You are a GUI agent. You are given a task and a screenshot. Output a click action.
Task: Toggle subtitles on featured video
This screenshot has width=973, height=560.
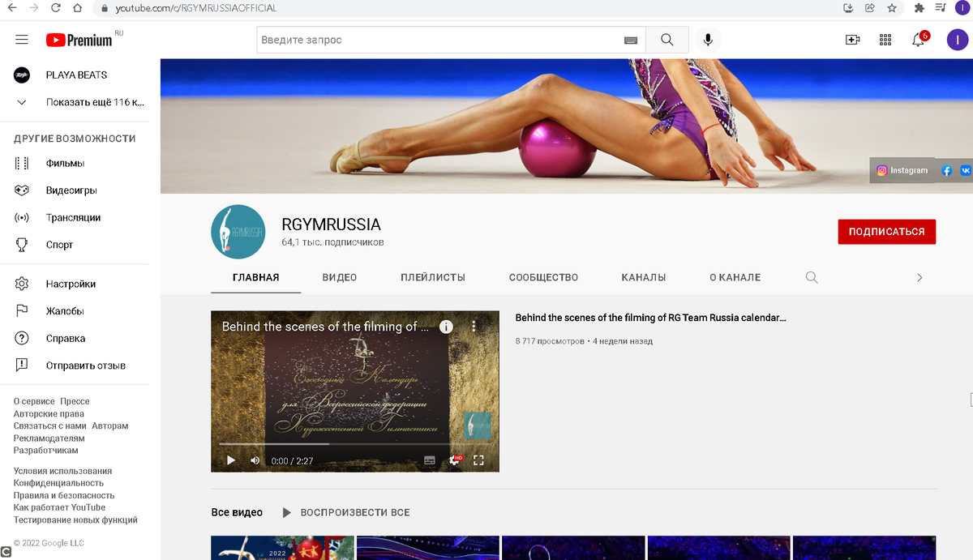(x=430, y=460)
